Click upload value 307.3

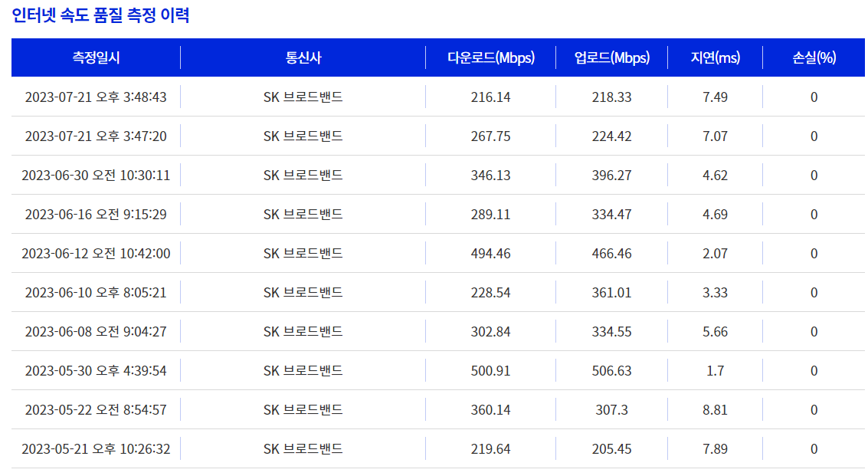(x=611, y=409)
